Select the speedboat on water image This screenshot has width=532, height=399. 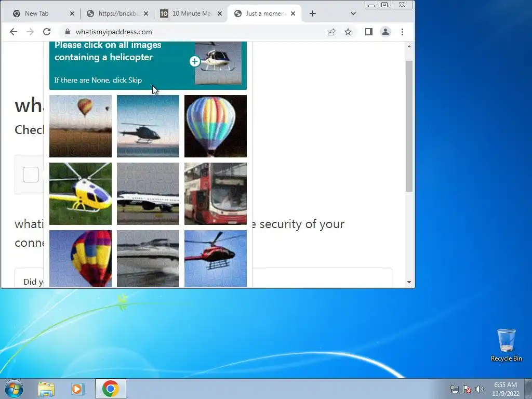pyautogui.click(x=148, y=259)
